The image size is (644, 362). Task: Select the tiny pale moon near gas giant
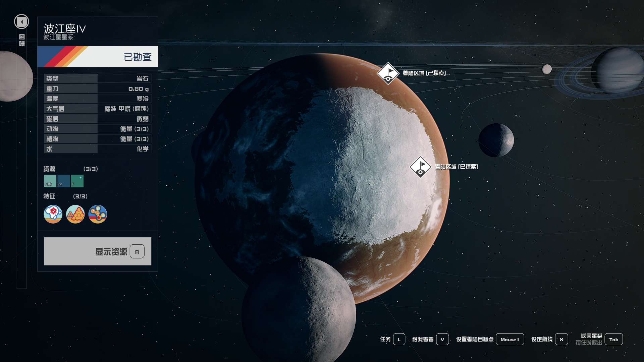(547, 69)
